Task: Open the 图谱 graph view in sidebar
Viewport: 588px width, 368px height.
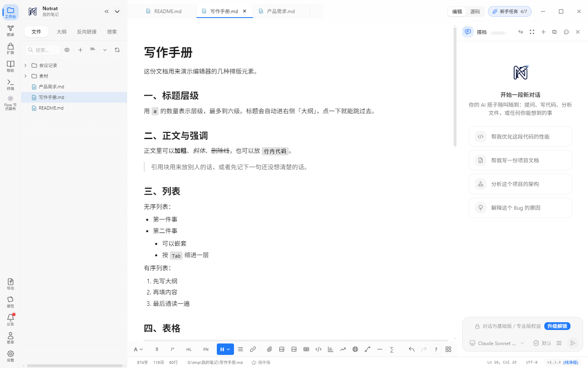Action: click(11, 31)
